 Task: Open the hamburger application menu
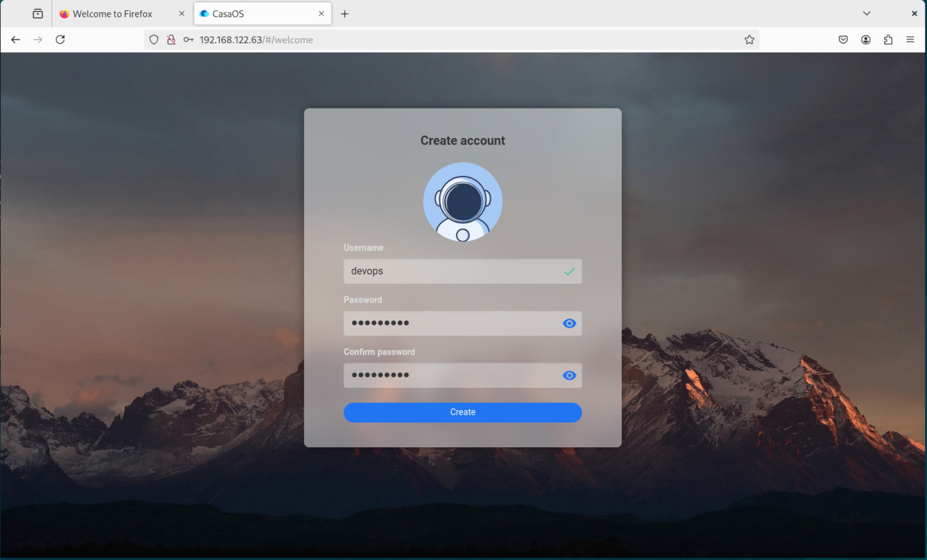pos(910,40)
